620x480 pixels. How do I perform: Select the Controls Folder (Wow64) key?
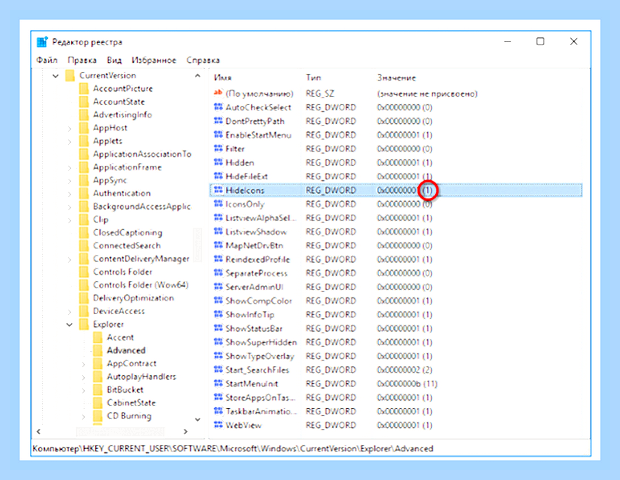(141, 285)
